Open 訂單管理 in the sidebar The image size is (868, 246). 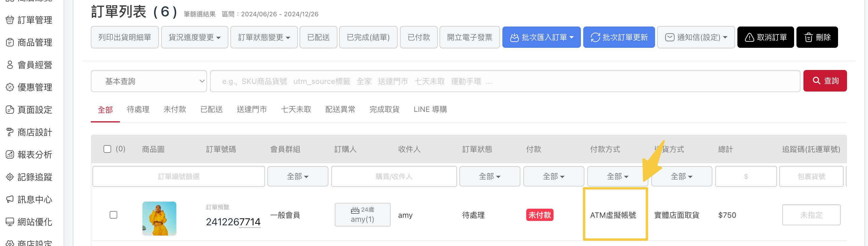(29, 20)
